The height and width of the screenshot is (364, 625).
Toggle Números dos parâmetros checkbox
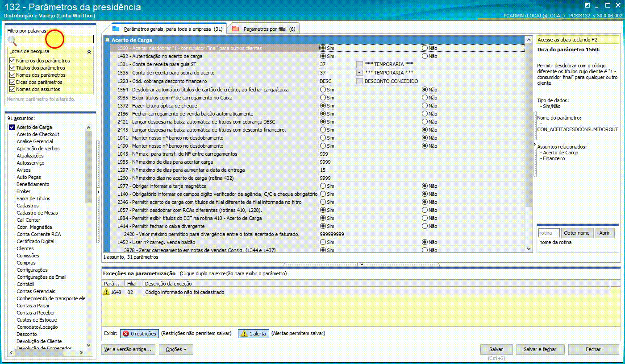pos(12,61)
